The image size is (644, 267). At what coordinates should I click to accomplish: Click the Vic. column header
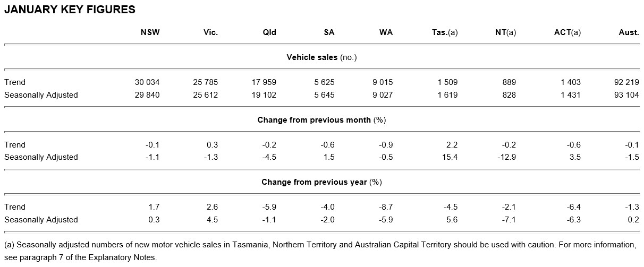click(210, 32)
